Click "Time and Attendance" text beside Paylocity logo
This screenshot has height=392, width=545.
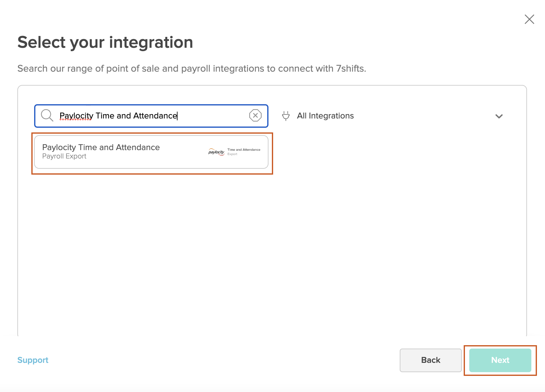click(x=244, y=149)
